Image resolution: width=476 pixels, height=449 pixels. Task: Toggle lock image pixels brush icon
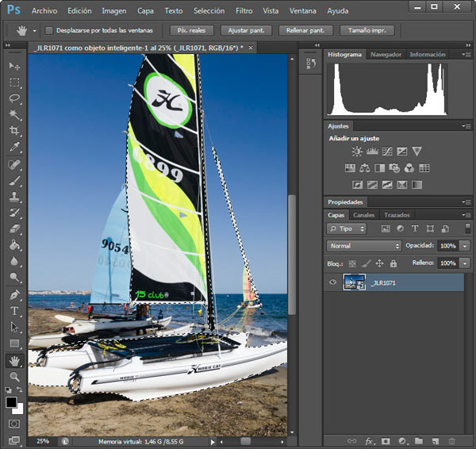point(366,263)
